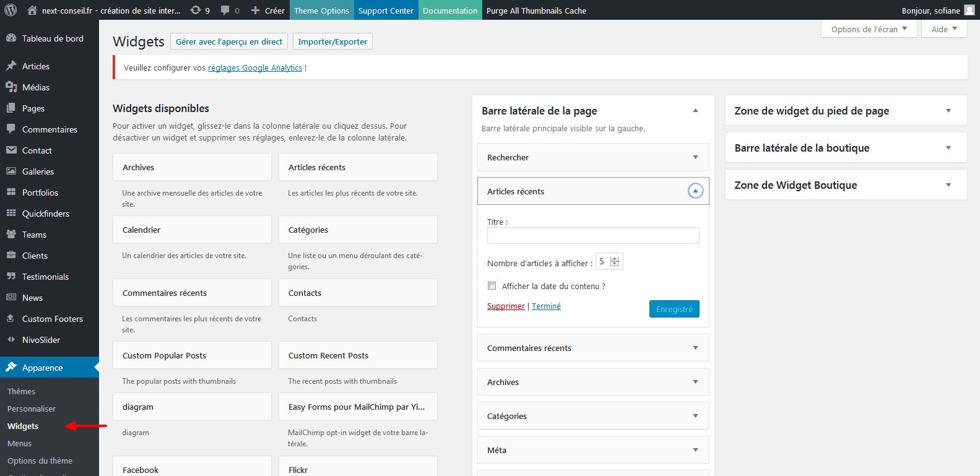The height and width of the screenshot is (476, 980).
Task: Expand Zone de widget du pied de page
Action: click(948, 111)
